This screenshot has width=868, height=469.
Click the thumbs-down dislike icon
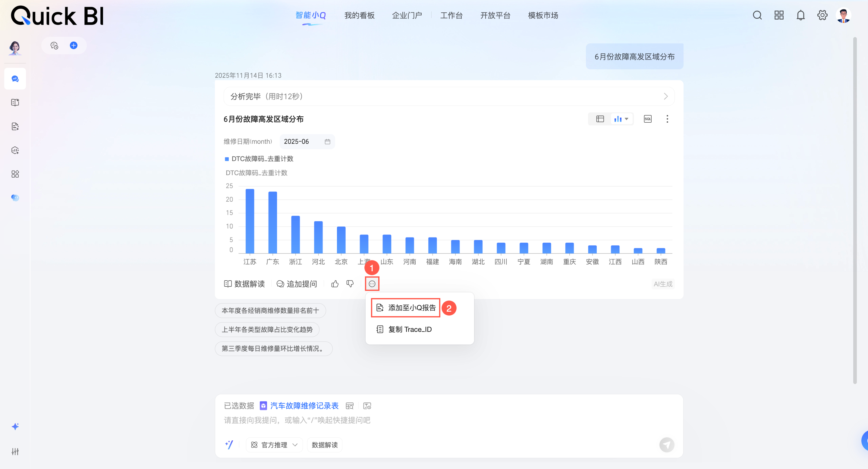point(350,284)
